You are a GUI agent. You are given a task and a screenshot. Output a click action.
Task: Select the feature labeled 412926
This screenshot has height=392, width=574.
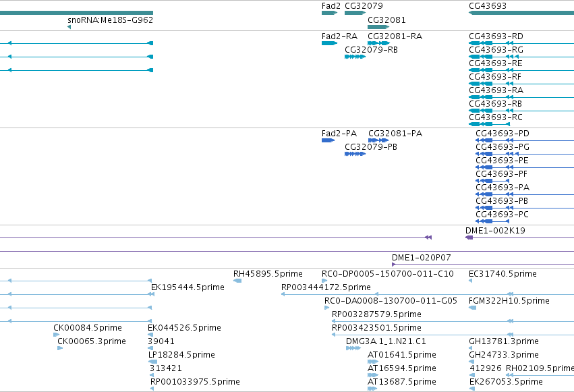[472, 375]
